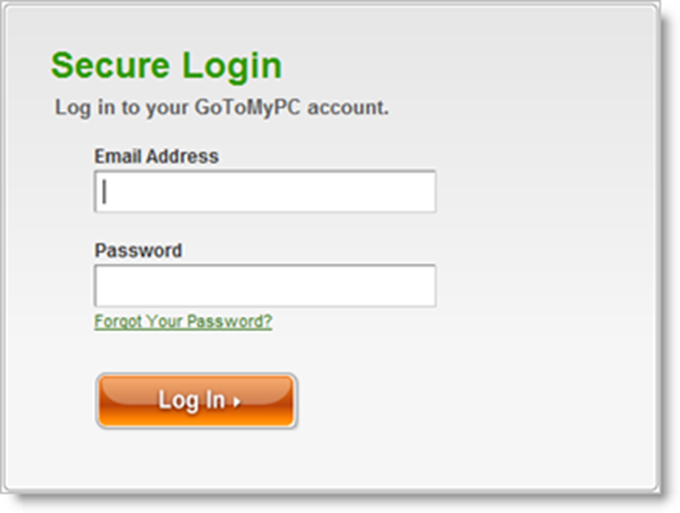The width and height of the screenshot is (680, 513).
Task: Click the word "Login" in the heading
Action: click(x=231, y=66)
